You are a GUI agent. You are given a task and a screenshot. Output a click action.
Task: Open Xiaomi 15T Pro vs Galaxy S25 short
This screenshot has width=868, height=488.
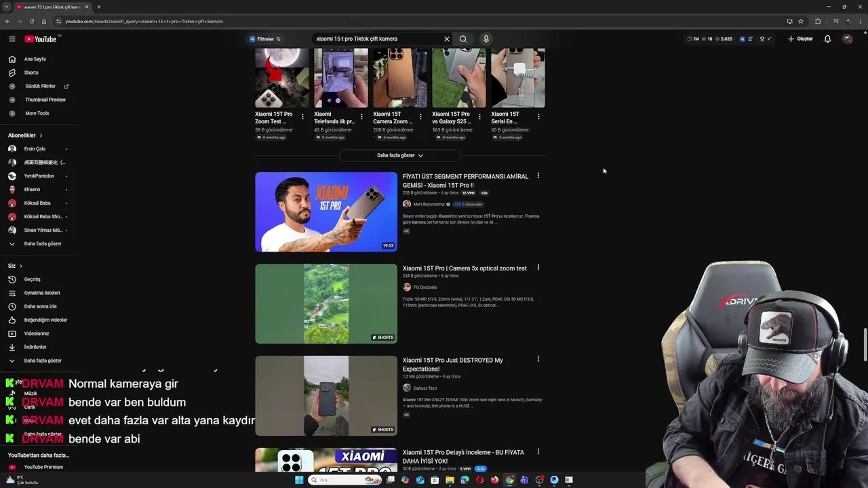(x=458, y=78)
